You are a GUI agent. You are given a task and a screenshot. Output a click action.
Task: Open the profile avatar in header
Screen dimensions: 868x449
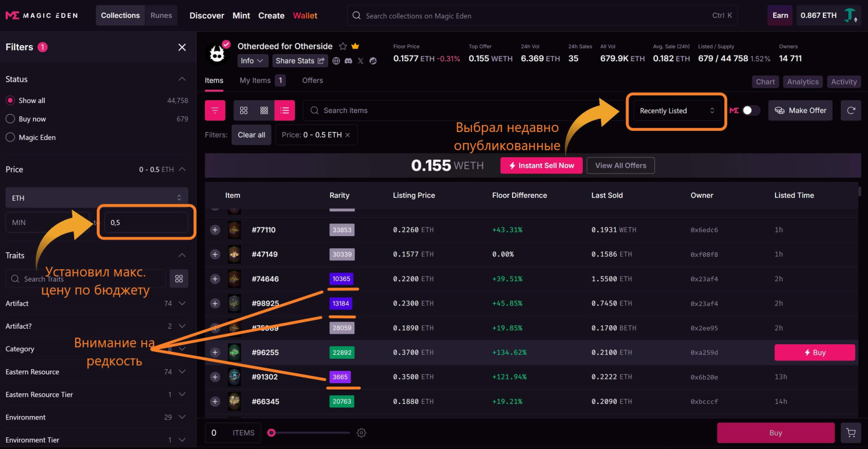851,16
